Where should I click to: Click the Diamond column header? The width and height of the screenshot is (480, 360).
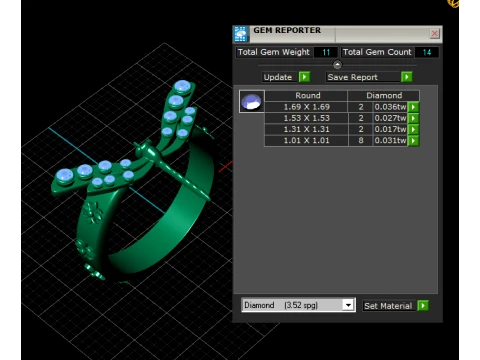click(x=384, y=96)
